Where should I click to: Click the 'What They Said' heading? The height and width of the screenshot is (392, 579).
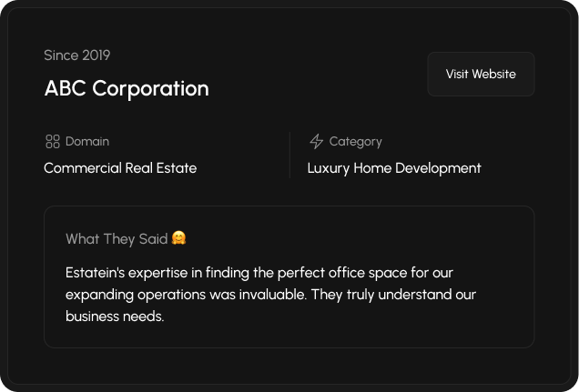(x=117, y=239)
